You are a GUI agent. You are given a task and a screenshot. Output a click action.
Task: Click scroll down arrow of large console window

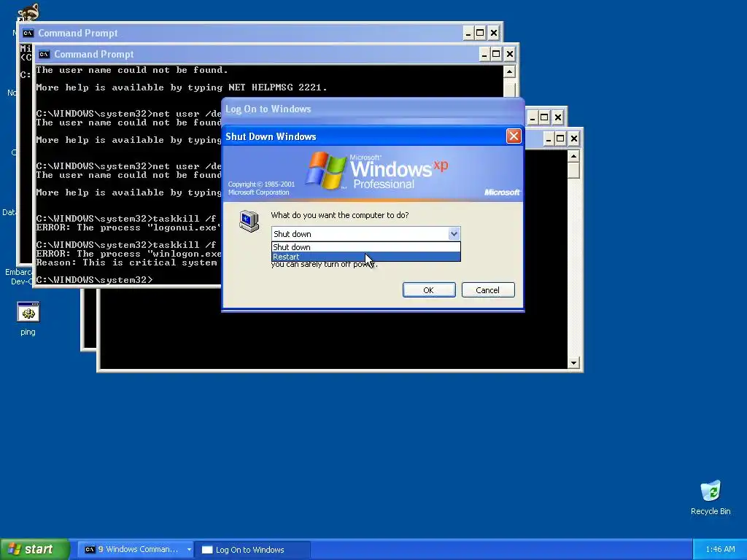(573, 363)
